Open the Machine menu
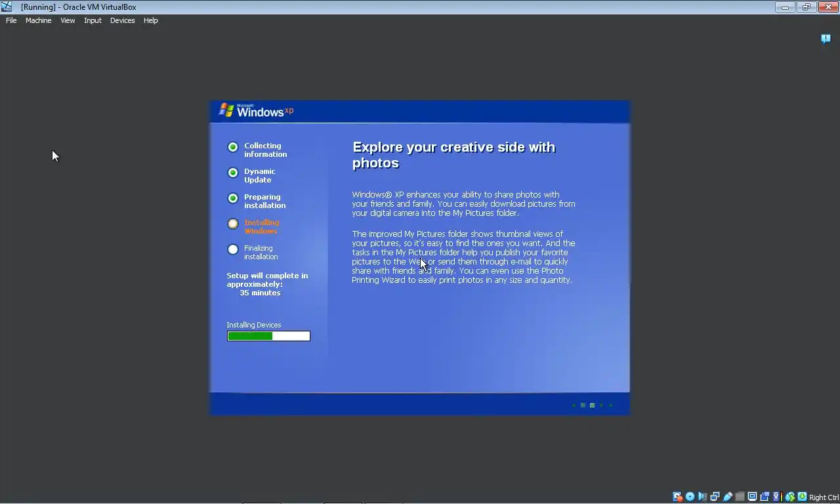 pos(38,20)
